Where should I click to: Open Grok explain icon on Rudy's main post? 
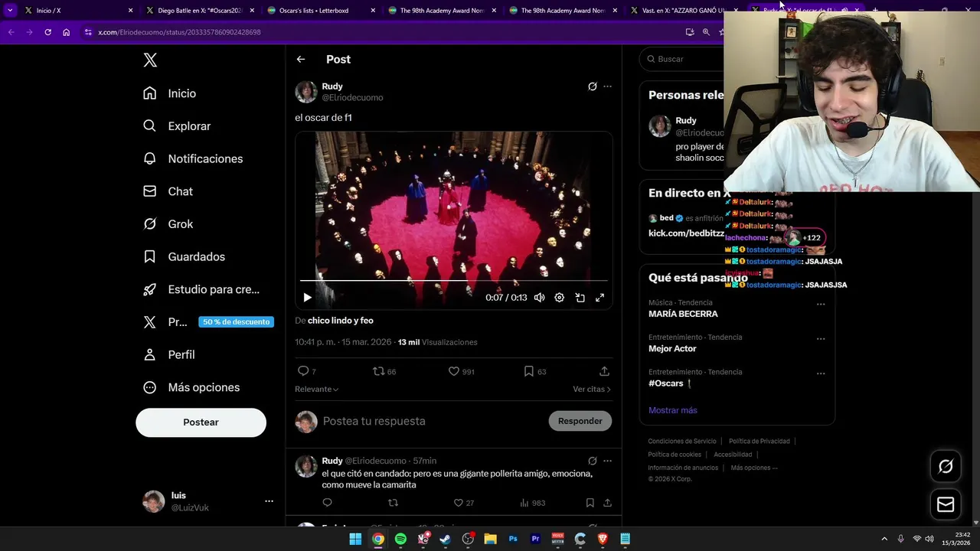click(x=592, y=86)
